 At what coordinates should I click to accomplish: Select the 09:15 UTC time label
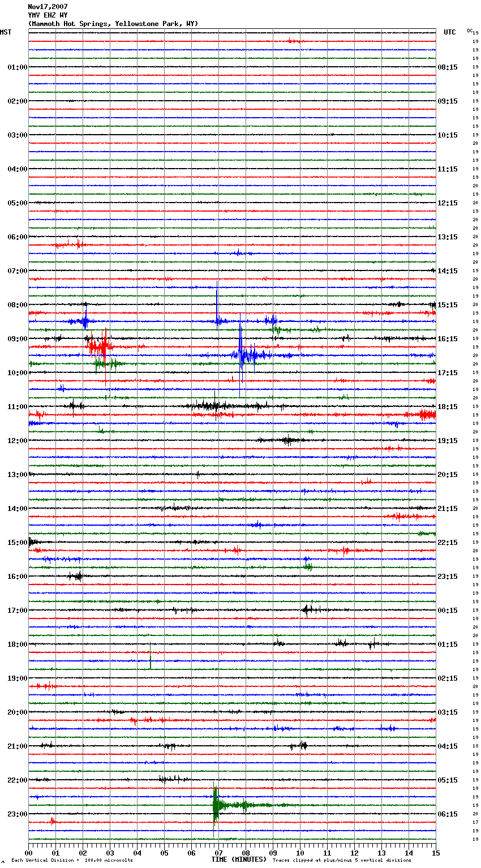pyautogui.click(x=448, y=101)
